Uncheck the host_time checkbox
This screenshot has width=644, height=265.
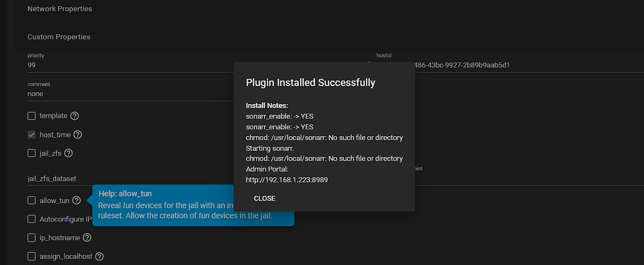coord(32,134)
